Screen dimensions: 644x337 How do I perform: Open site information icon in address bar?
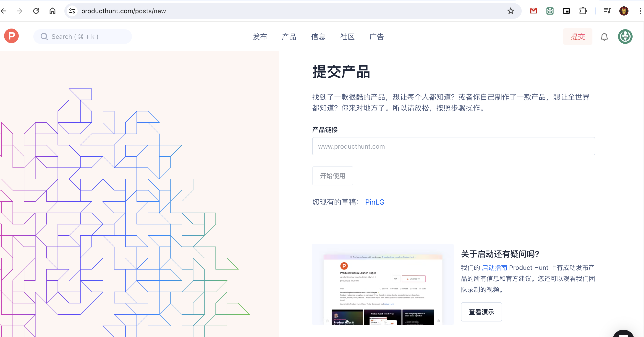tap(72, 11)
